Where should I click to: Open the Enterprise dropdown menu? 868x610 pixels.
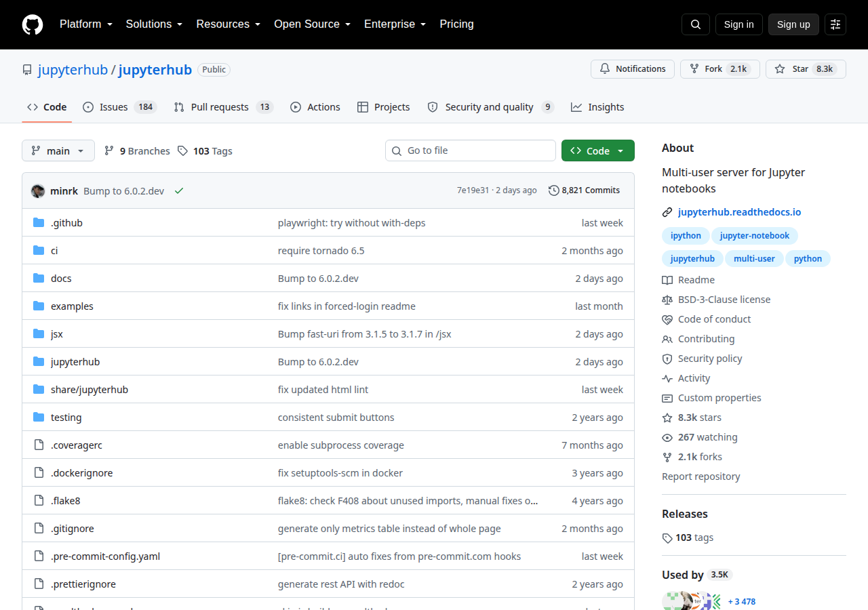tap(395, 24)
